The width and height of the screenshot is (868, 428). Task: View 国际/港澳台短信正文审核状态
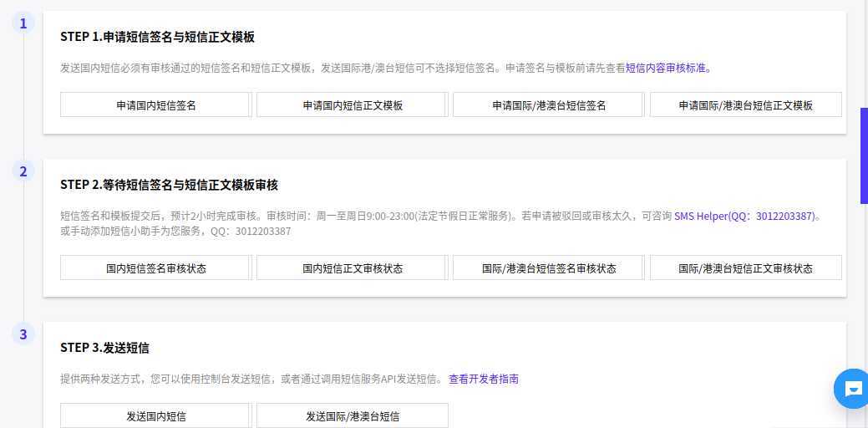(x=746, y=267)
